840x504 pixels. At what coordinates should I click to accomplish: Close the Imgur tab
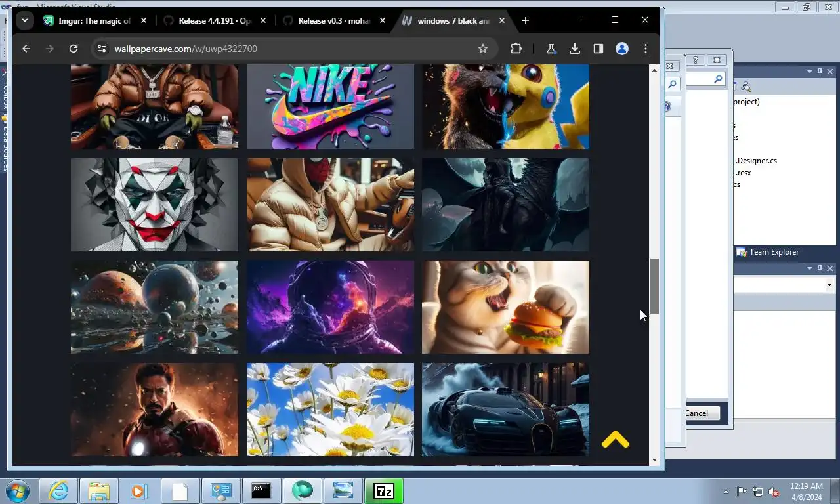click(x=144, y=20)
